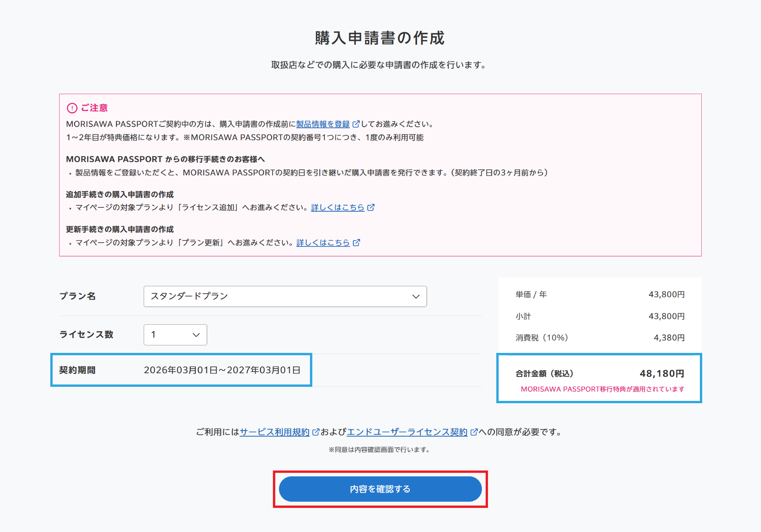
Task: Click the 合計金額 total amount box
Action: (598, 378)
